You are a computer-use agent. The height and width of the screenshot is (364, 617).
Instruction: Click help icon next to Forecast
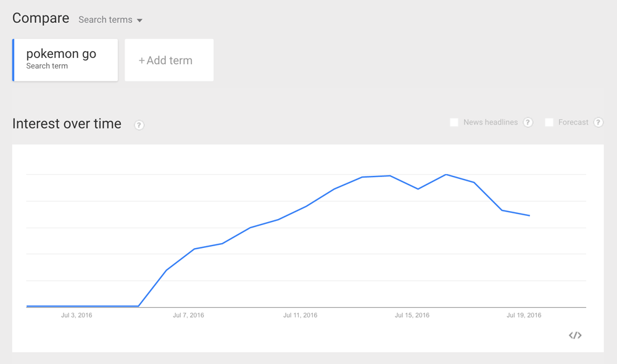pyautogui.click(x=598, y=122)
